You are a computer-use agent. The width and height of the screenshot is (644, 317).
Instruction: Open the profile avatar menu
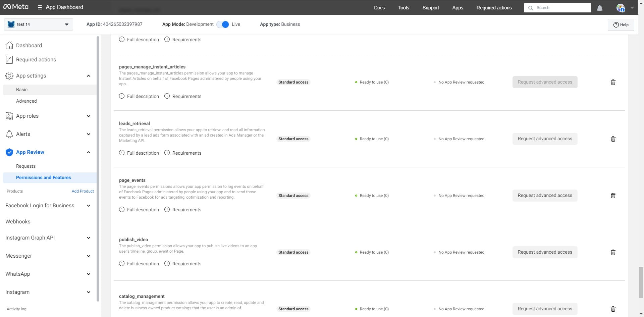pos(621,8)
